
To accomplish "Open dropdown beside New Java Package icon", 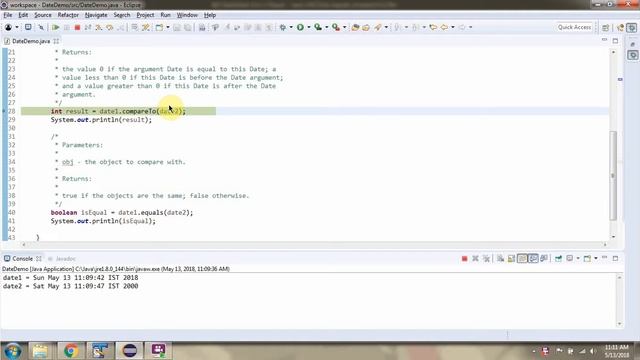I will 168,27.
